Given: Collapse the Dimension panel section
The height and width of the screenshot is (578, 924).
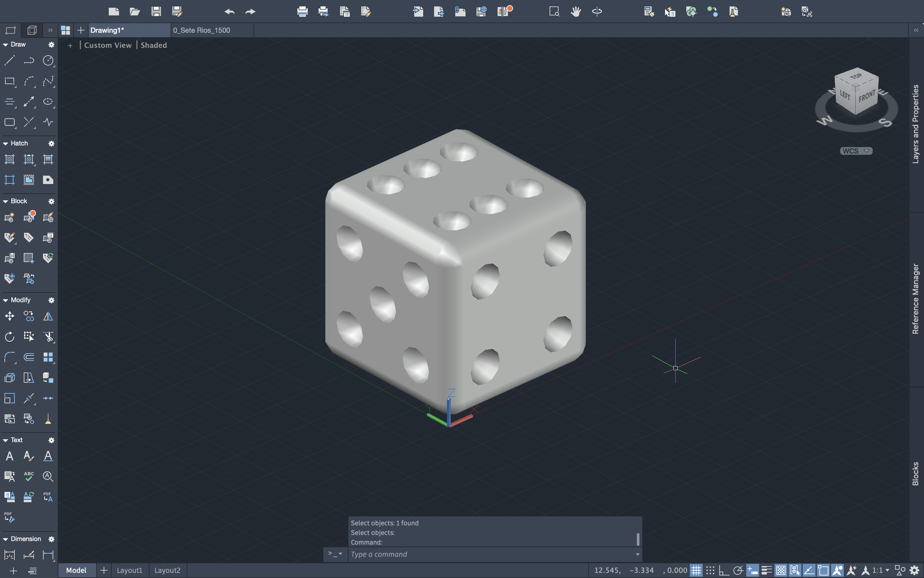Looking at the screenshot, I should coord(5,539).
